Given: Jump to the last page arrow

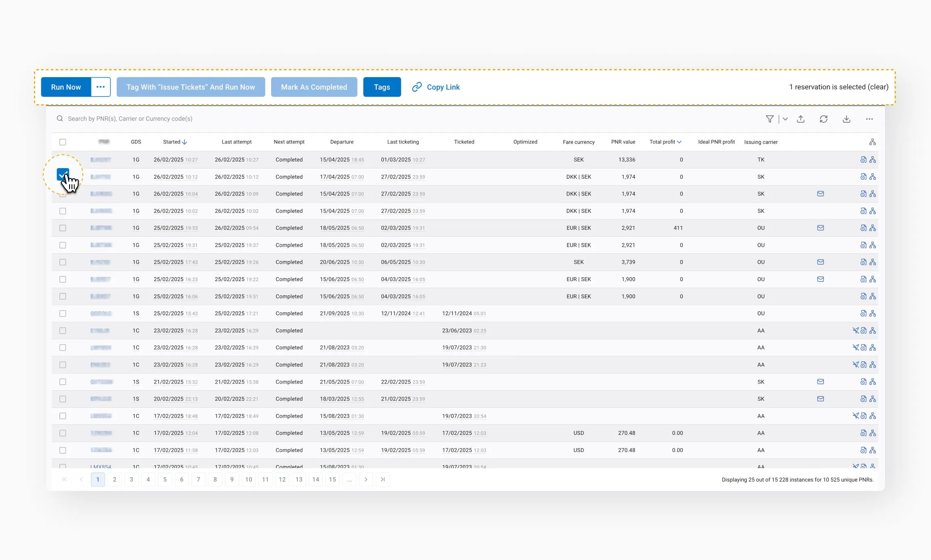Looking at the screenshot, I should click(383, 480).
